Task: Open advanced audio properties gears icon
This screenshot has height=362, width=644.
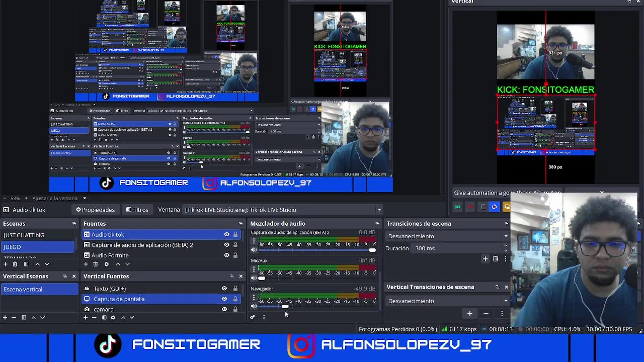Action: (253, 317)
